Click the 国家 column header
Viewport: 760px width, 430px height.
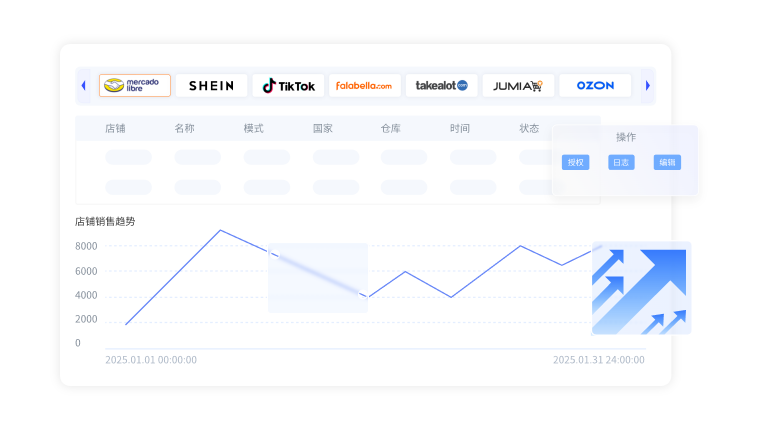[x=323, y=128]
